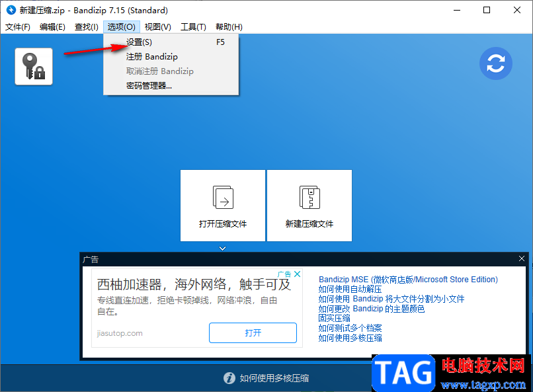Open the 文件(F) menu
The width and height of the screenshot is (533, 392).
click(x=18, y=27)
